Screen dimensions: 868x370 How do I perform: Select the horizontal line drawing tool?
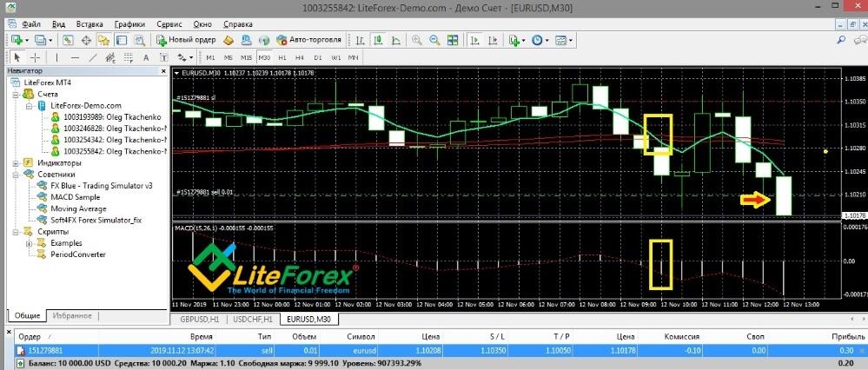(76, 57)
